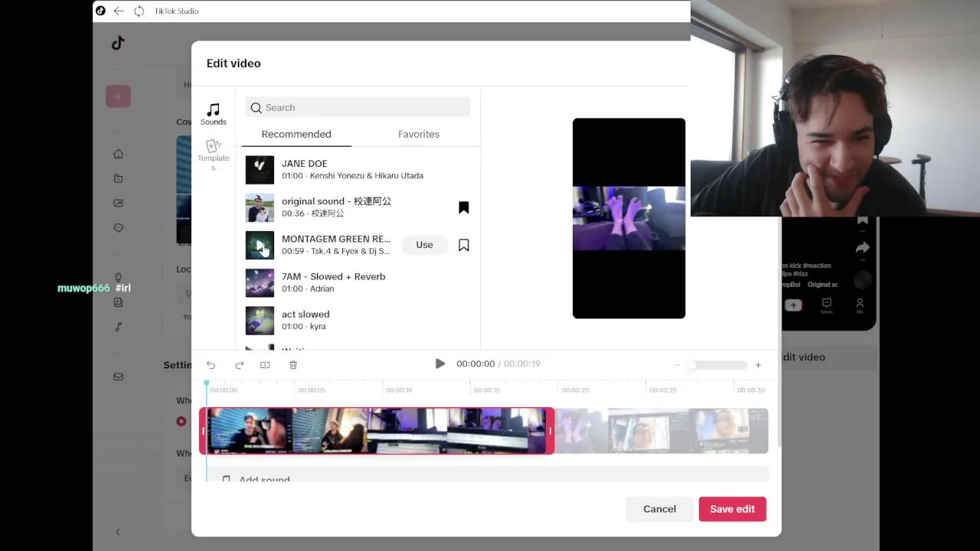Click the plus button in phone preview

tap(793, 305)
